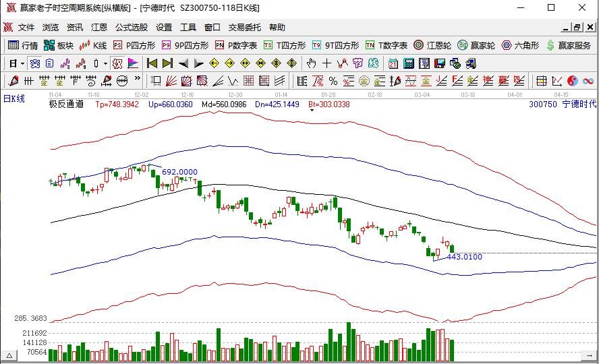Click yellow diamond horizontal expand icon
599x364 pixels.
point(246,63)
